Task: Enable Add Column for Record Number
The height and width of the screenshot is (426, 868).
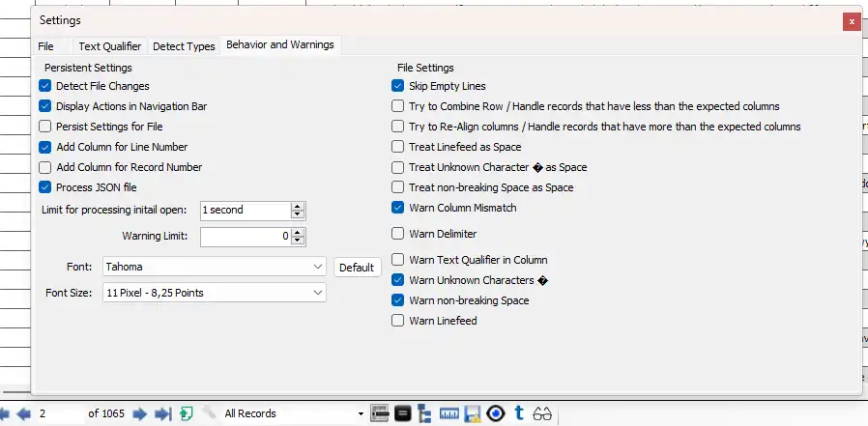Action: click(44, 167)
